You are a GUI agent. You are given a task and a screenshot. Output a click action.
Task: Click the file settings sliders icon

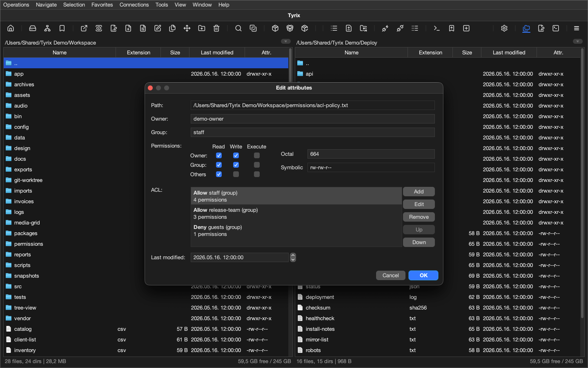point(143,28)
